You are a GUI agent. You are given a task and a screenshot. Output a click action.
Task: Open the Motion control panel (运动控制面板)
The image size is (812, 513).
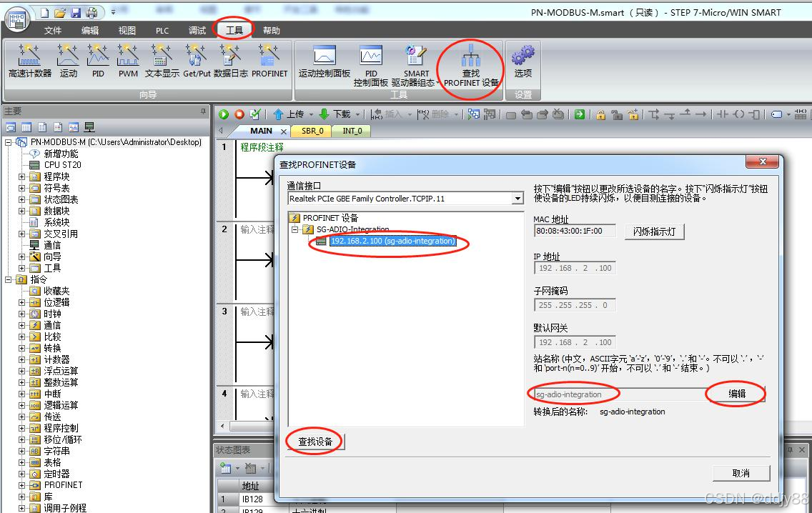[325, 62]
